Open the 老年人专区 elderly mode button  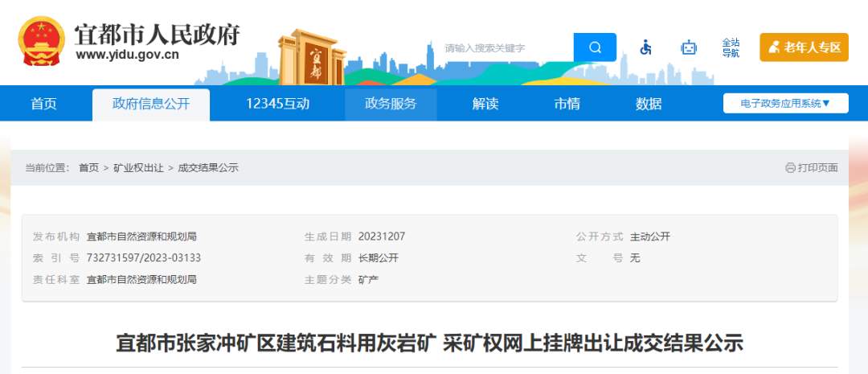804,47
